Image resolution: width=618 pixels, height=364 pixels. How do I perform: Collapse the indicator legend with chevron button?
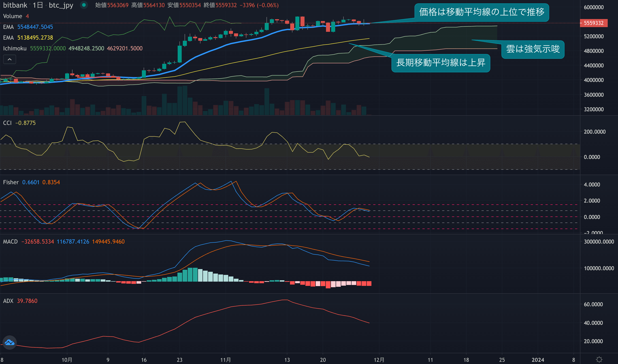point(10,59)
